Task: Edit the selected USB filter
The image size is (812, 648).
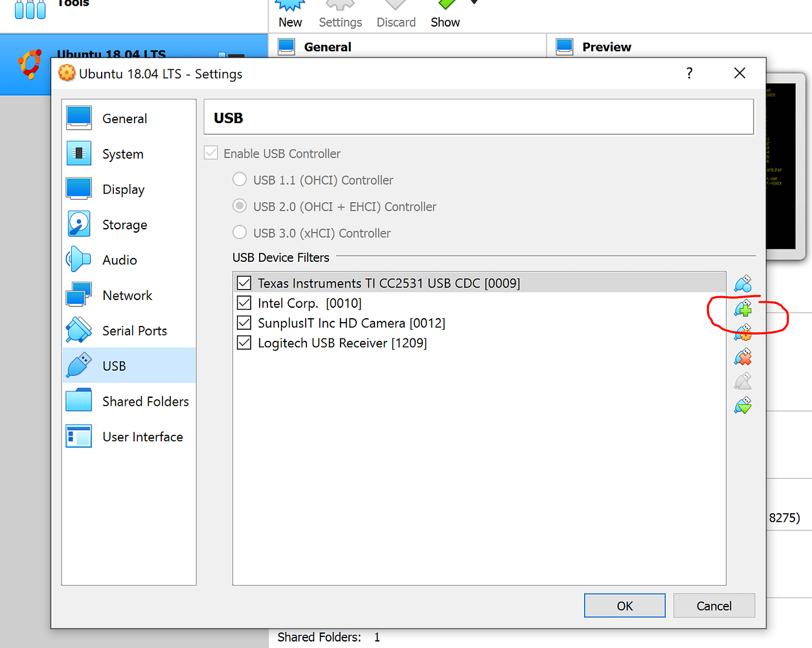Action: click(743, 332)
